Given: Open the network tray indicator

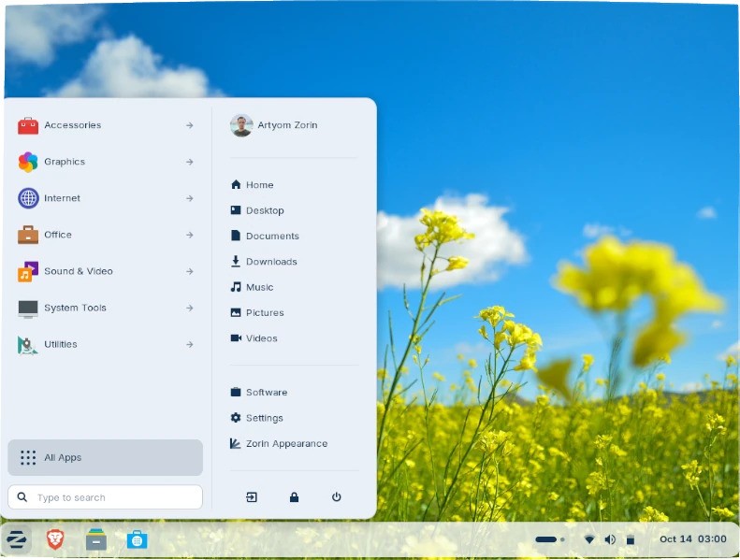Looking at the screenshot, I should tap(589, 539).
